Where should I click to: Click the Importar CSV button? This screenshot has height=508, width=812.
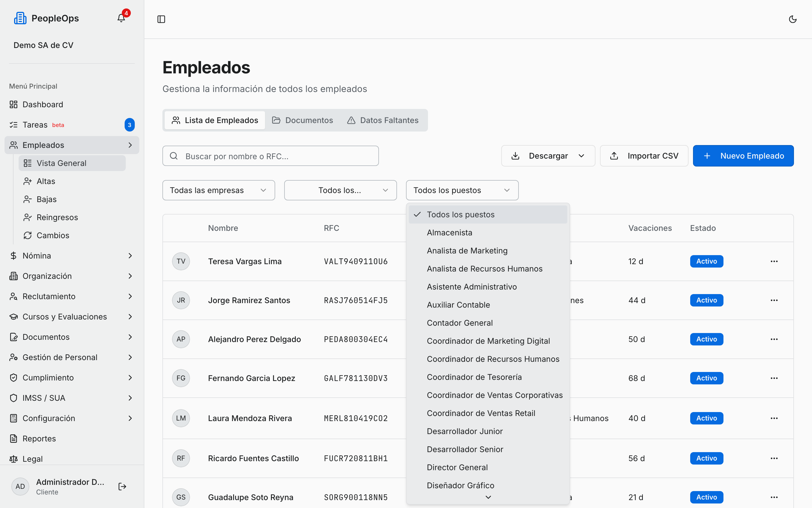[x=644, y=156]
